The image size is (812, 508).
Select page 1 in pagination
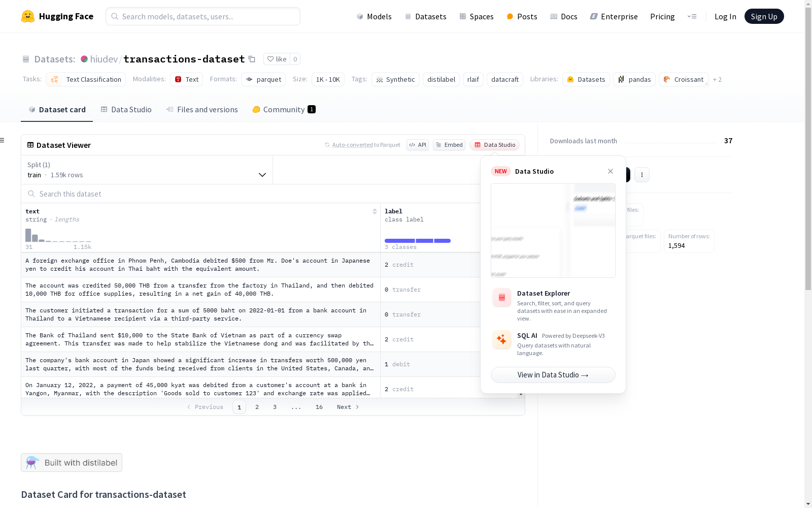pos(239,407)
